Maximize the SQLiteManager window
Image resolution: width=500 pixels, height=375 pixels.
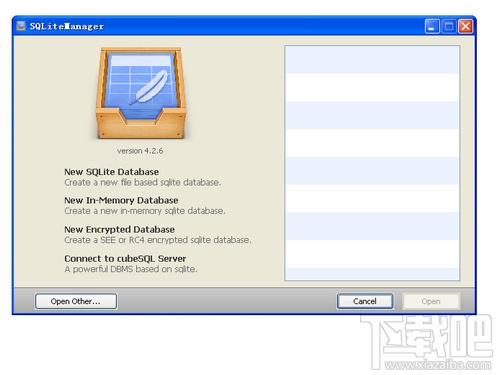pos(449,26)
